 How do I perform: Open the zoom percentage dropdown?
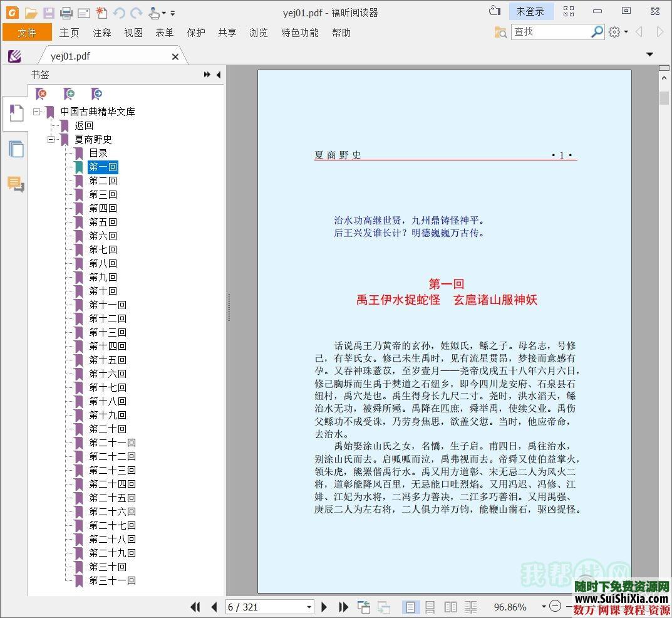pos(543,607)
